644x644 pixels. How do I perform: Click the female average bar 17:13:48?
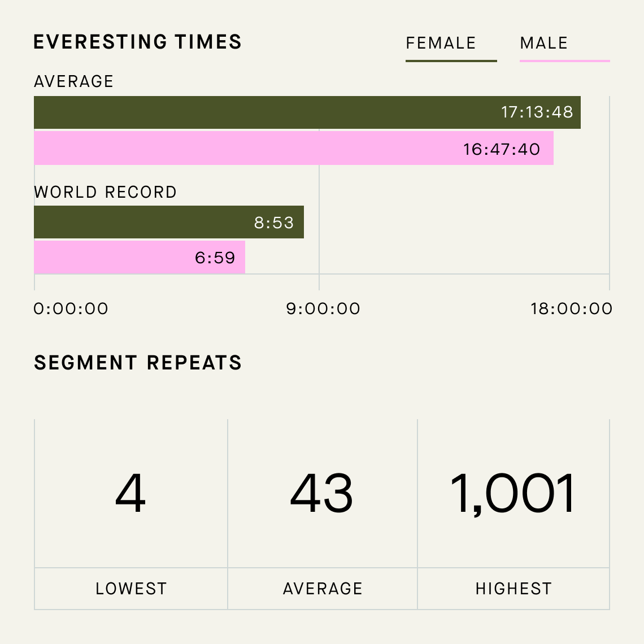pyautogui.click(x=307, y=112)
